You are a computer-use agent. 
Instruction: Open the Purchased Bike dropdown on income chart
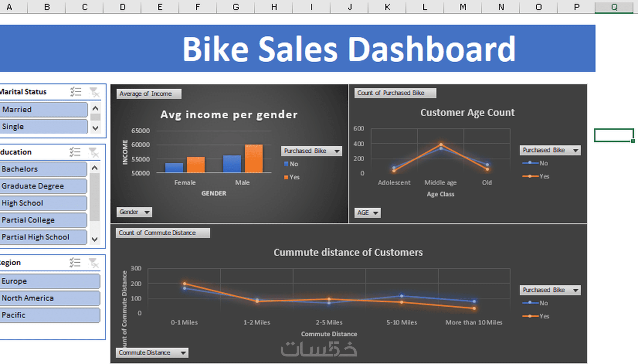(311, 151)
